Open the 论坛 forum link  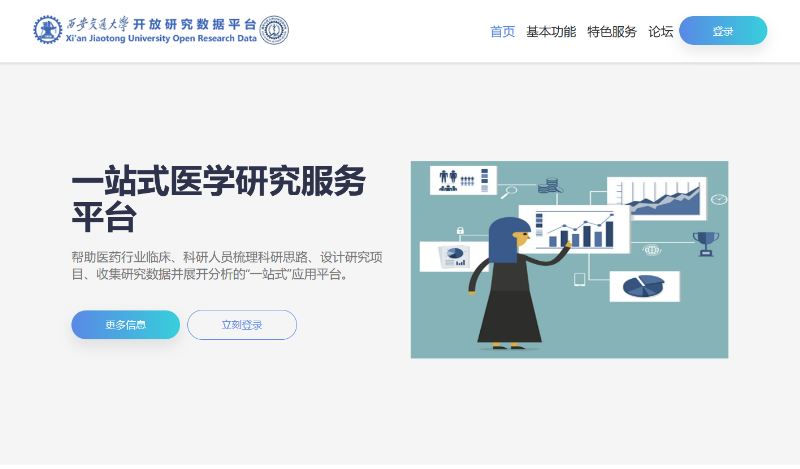point(660,31)
